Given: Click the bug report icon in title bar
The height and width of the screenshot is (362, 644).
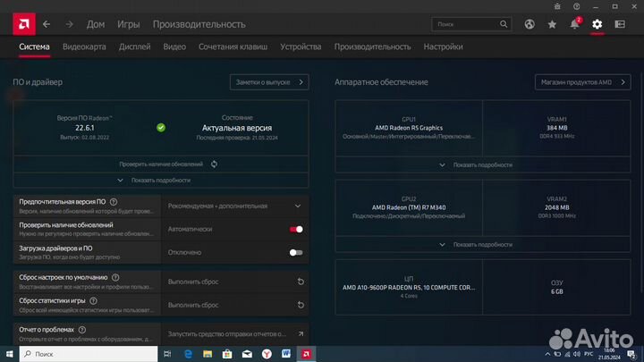Looking at the screenshot, I should 557,6.
